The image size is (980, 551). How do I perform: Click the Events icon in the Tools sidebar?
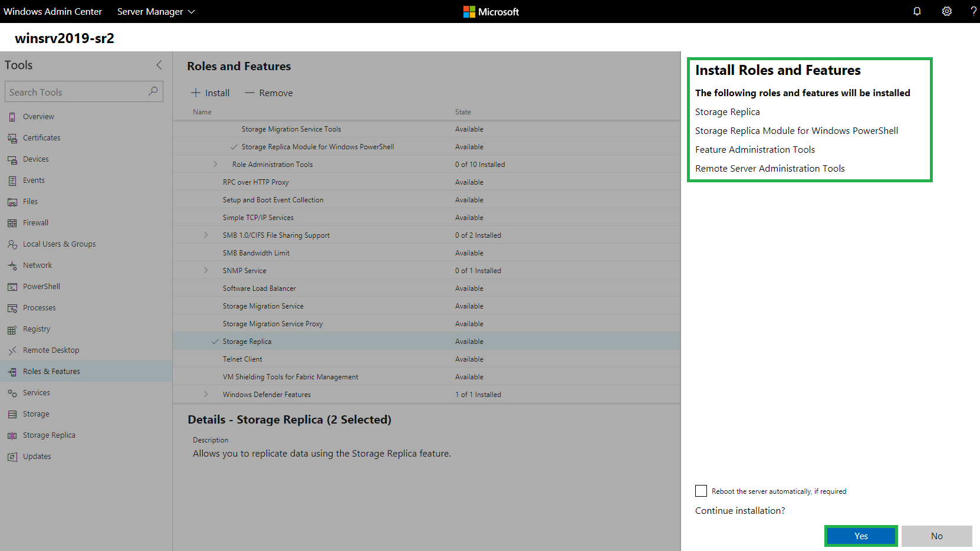tap(12, 181)
